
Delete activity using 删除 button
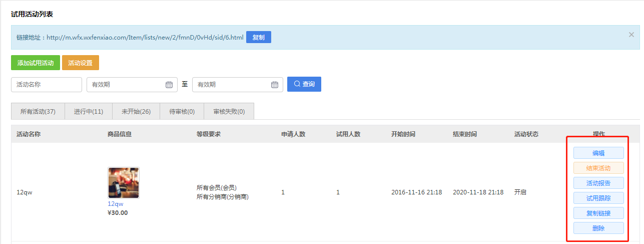tap(598, 228)
